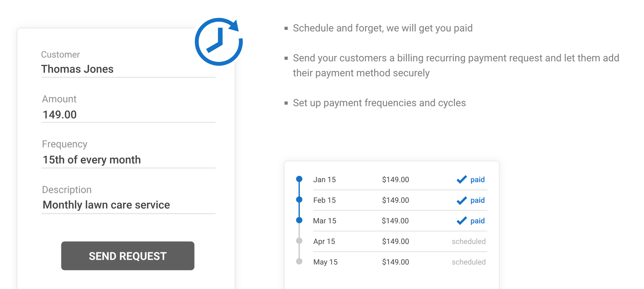Select the Jan 15 timeline dot
The height and width of the screenshot is (289, 644).
[299, 179]
